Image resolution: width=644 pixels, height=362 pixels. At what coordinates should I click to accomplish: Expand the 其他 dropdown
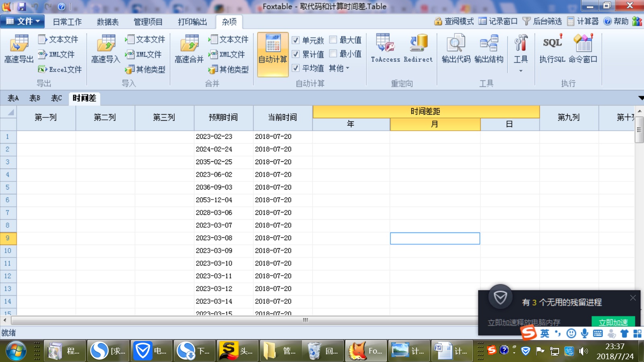click(x=339, y=68)
